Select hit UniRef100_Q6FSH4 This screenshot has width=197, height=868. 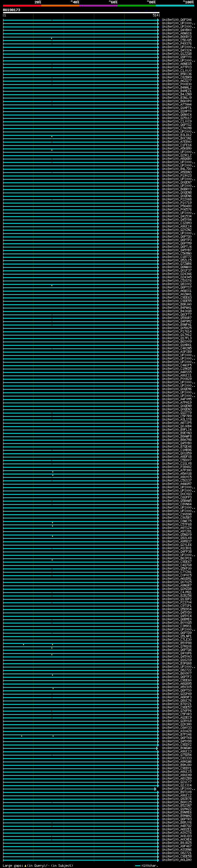coord(177,20)
